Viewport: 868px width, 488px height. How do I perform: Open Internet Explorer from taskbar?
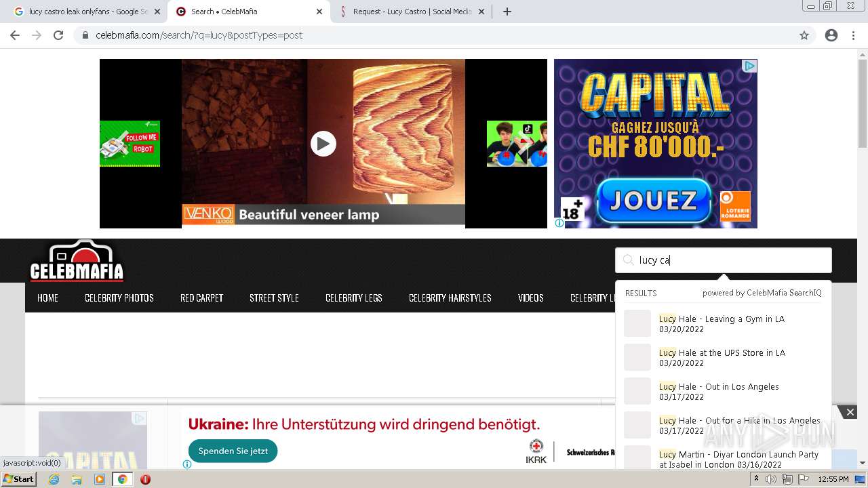(x=54, y=479)
